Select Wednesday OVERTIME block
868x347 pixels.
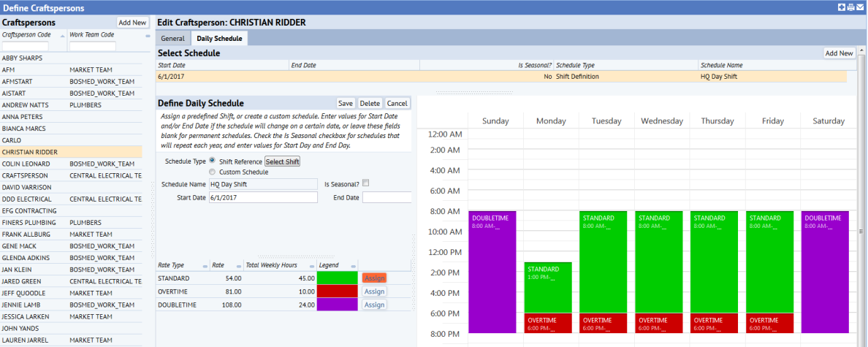tap(659, 323)
